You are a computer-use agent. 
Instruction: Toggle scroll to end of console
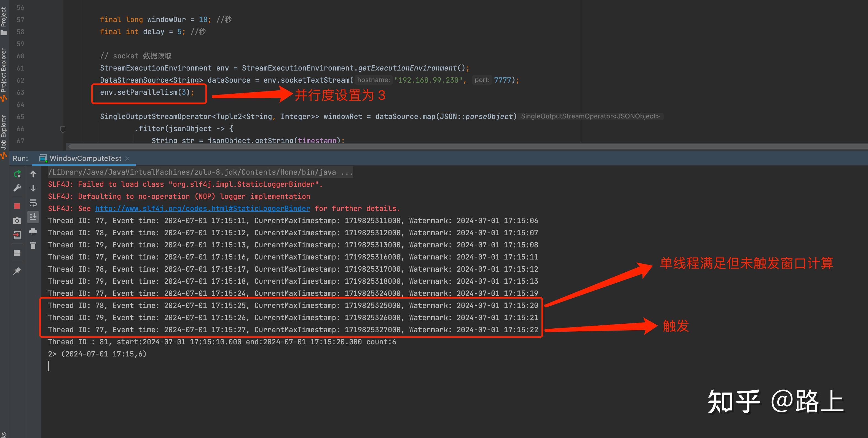click(33, 217)
